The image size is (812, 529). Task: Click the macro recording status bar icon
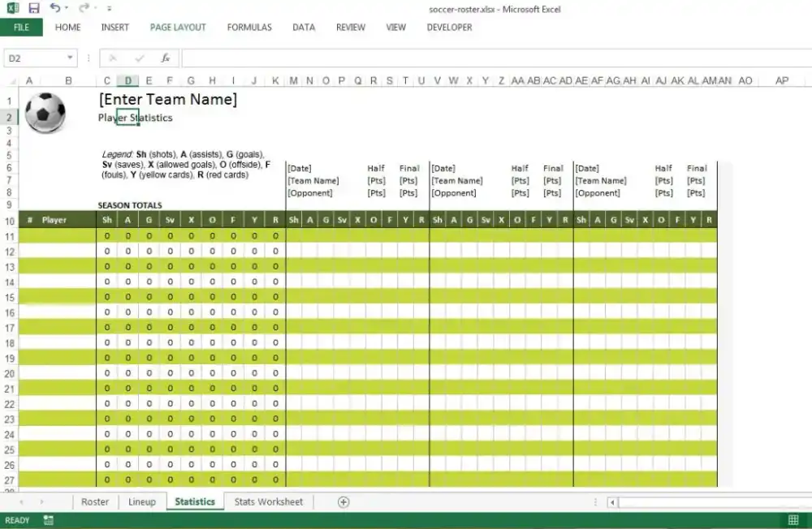click(x=48, y=520)
